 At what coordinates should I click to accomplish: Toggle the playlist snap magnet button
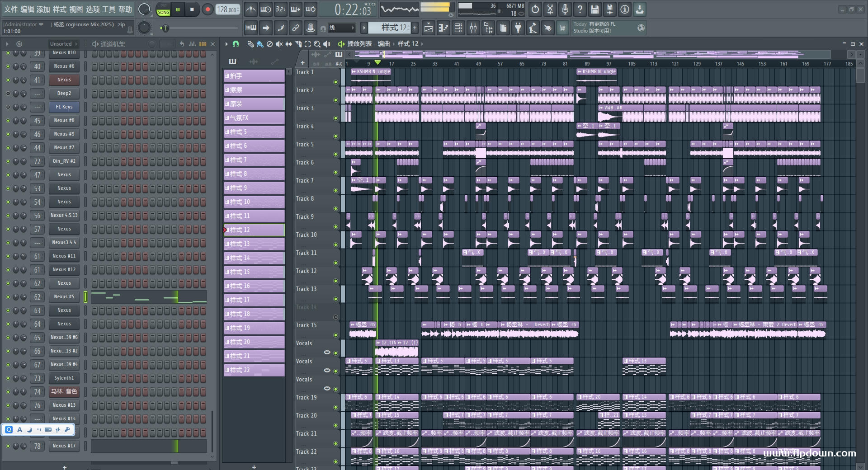coord(236,44)
